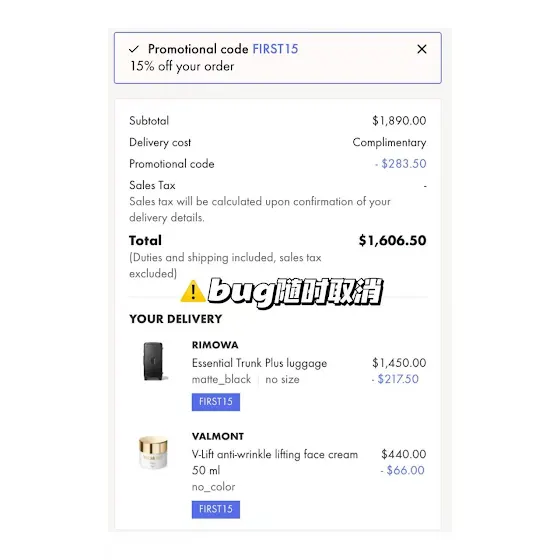Click the Promotional code discount amount $283.50
Image resolution: width=560 pixels, height=560 pixels.
401,164
